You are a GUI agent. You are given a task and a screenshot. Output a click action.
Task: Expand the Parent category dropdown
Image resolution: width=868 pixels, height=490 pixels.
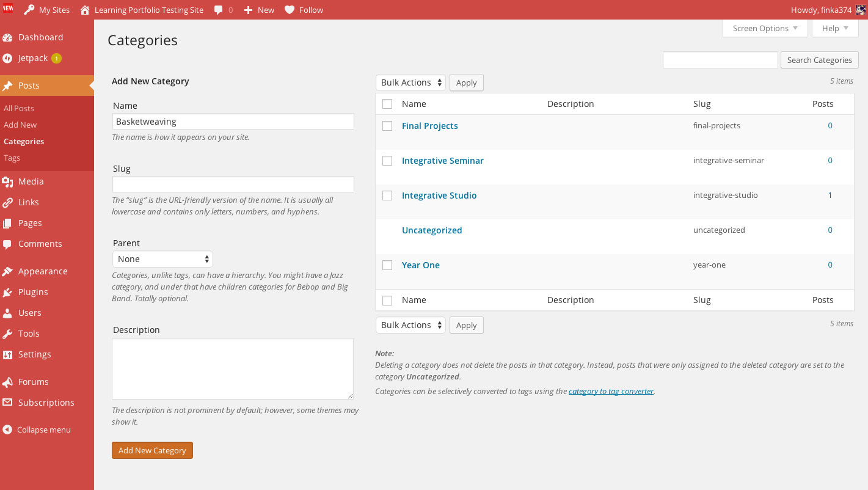click(x=162, y=259)
